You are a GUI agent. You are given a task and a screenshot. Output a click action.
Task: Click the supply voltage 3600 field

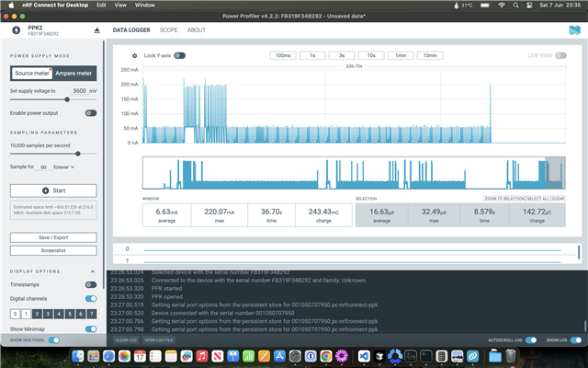(79, 91)
